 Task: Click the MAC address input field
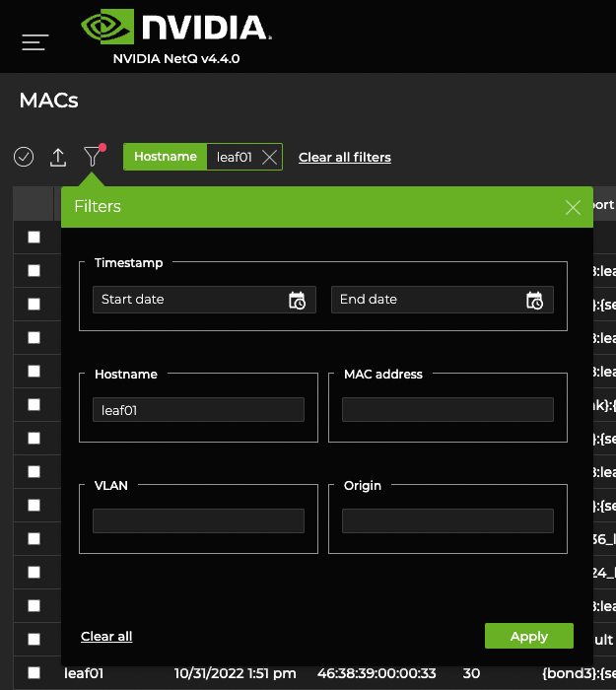pos(447,410)
